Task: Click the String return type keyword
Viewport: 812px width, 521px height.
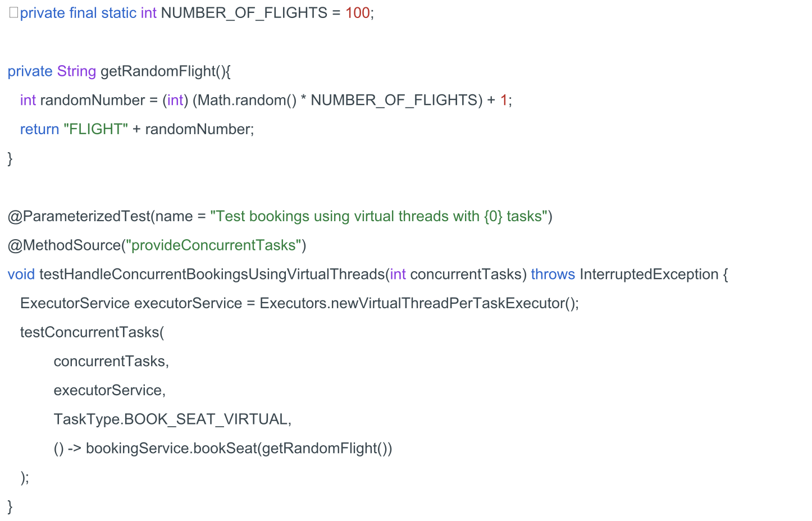Action: coord(76,71)
